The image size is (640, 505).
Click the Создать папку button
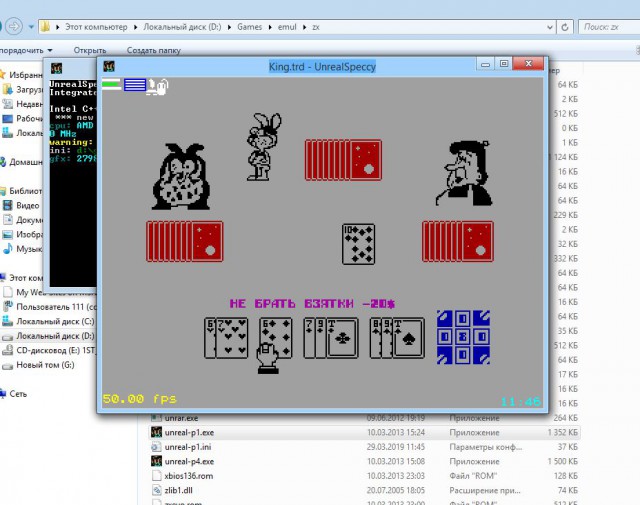153,50
